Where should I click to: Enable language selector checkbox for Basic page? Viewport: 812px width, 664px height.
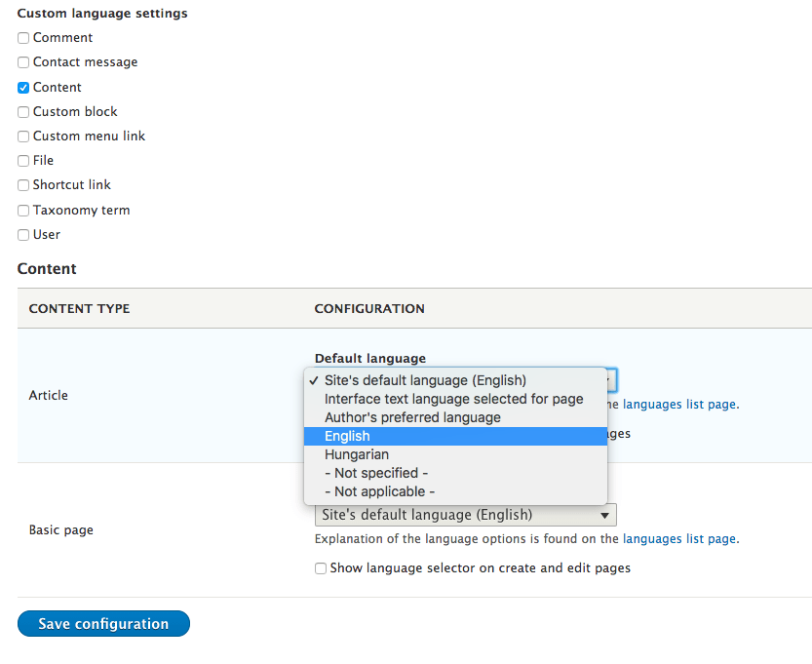(321, 568)
